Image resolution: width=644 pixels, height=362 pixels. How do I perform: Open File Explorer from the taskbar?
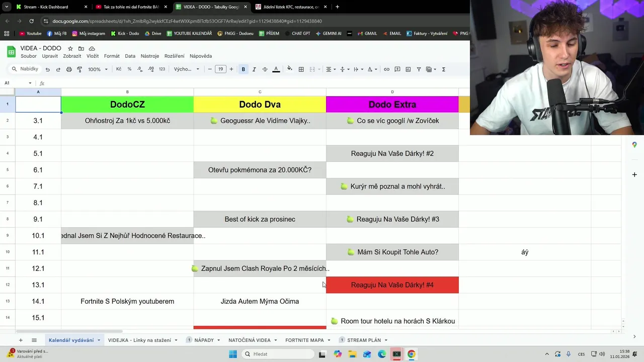click(x=352, y=354)
